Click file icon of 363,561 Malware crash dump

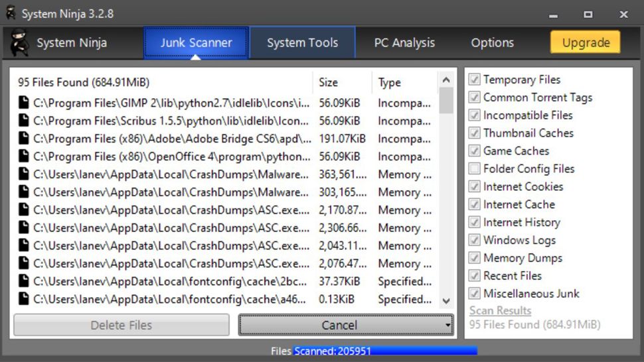[x=24, y=174]
